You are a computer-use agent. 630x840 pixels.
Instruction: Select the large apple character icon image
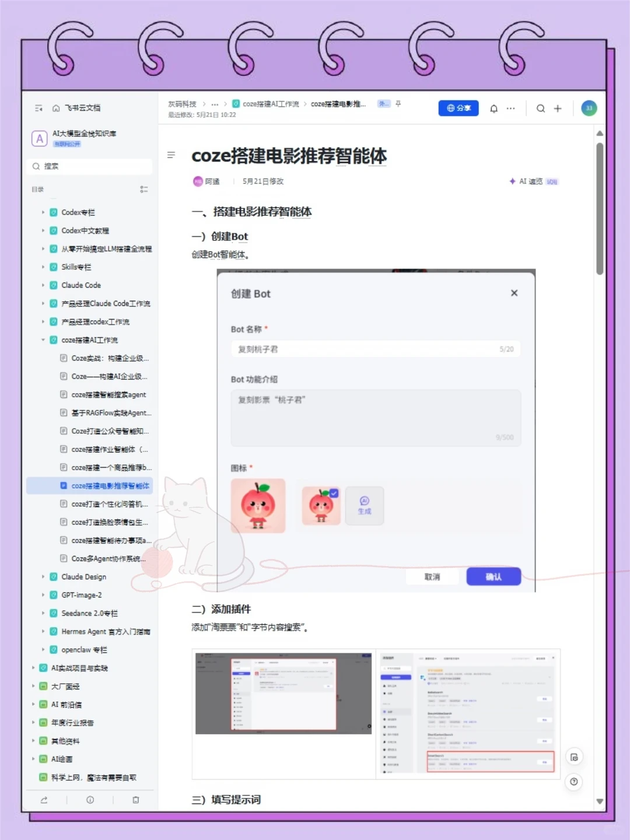click(258, 506)
